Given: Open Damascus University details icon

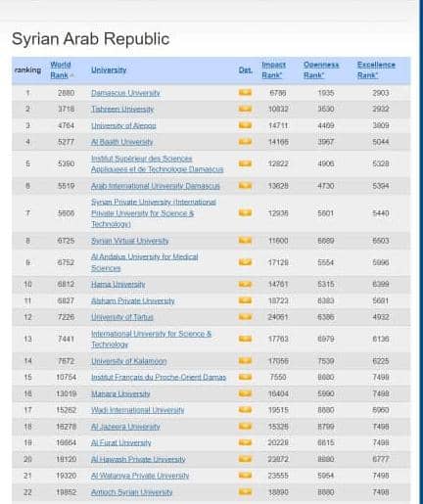Looking at the screenshot, I should coord(245,93).
